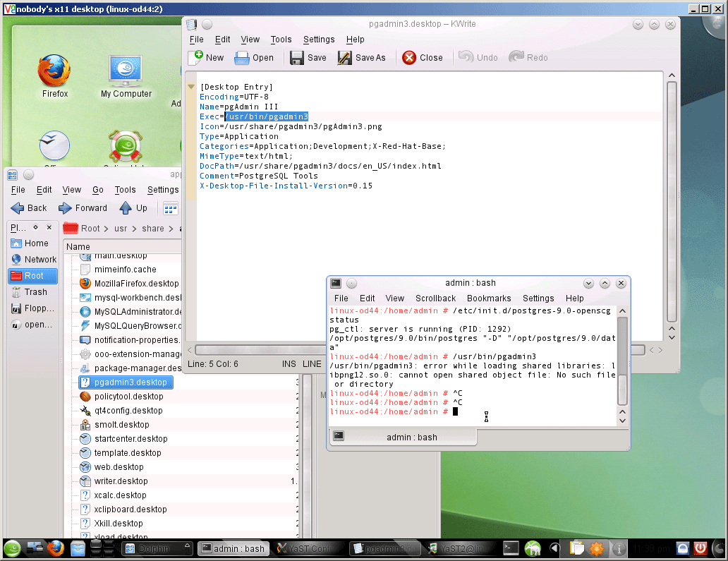Click the chevron after the usr breadcrumb

[134, 229]
